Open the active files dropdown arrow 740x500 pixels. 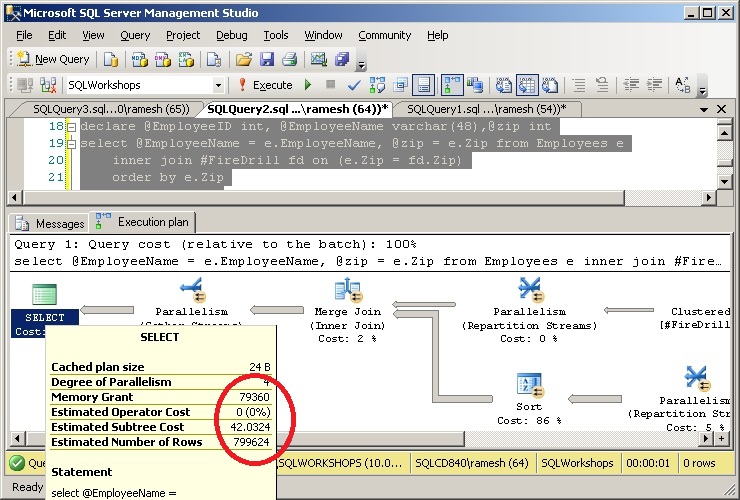coord(704,110)
